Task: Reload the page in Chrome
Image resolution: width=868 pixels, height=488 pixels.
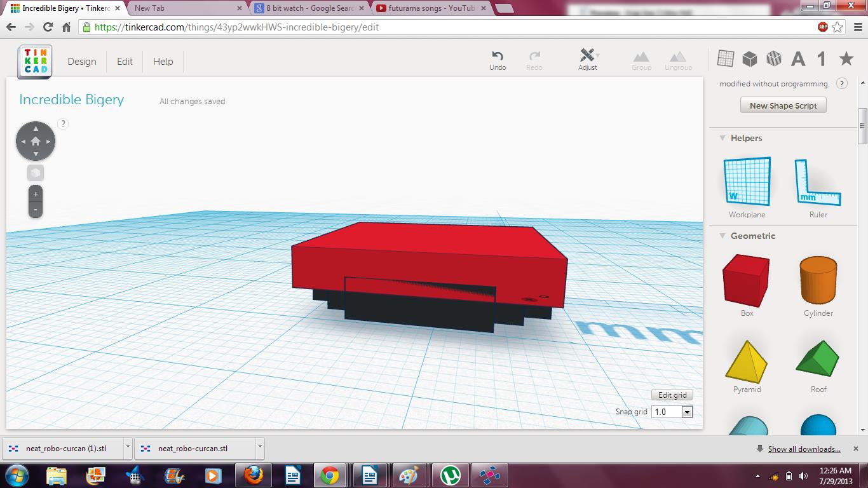Action: click(48, 27)
